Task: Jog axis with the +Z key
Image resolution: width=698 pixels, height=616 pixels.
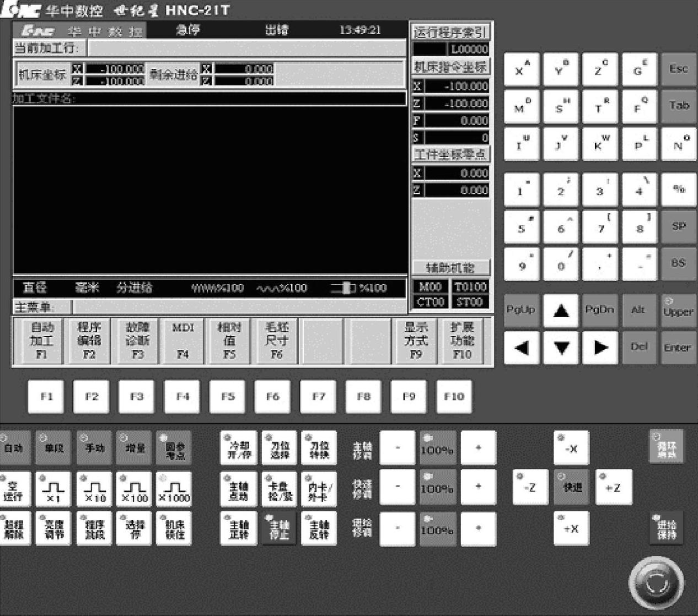Action: click(x=614, y=488)
